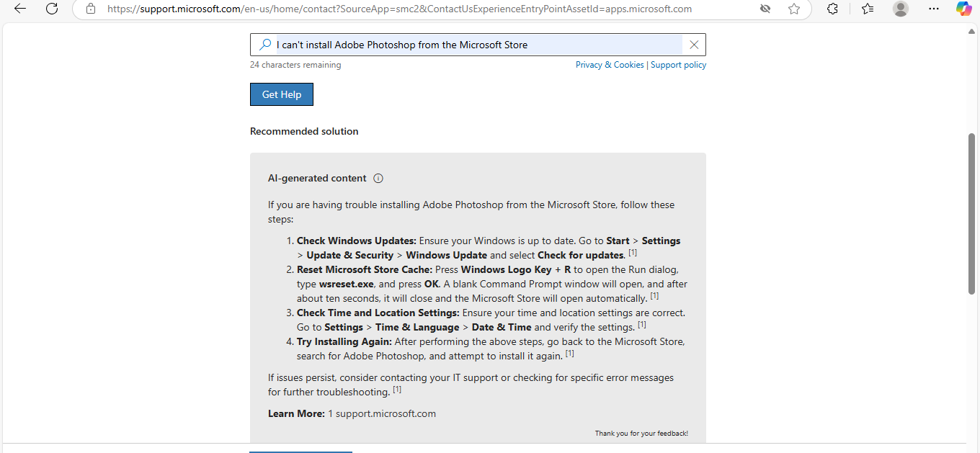Clear the search query with the X

pos(693,44)
